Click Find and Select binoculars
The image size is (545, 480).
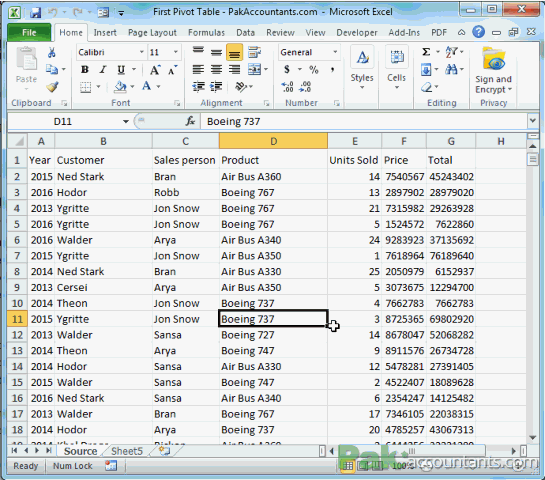(x=452, y=70)
